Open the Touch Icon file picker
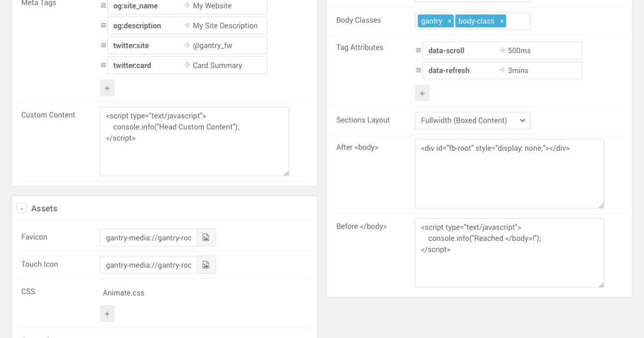This screenshot has width=644, height=338. pyautogui.click(x=206, y=264)
